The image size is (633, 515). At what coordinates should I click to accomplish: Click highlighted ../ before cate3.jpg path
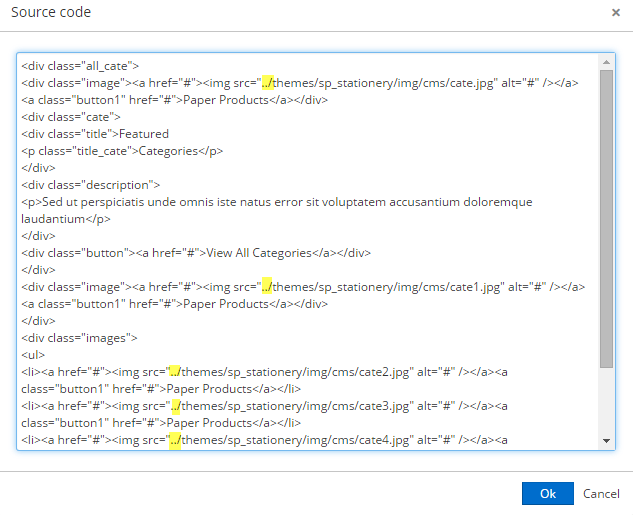coord(176,406)
